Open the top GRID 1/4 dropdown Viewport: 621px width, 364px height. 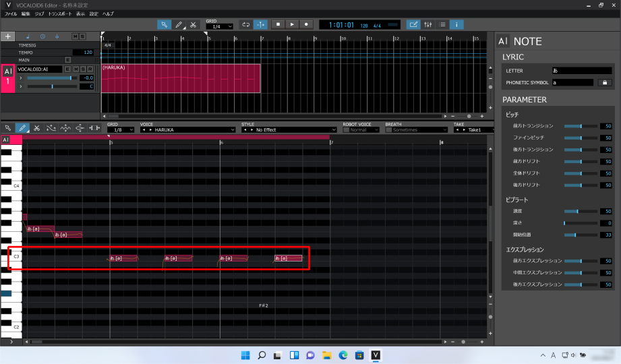(x=219, y=26)
